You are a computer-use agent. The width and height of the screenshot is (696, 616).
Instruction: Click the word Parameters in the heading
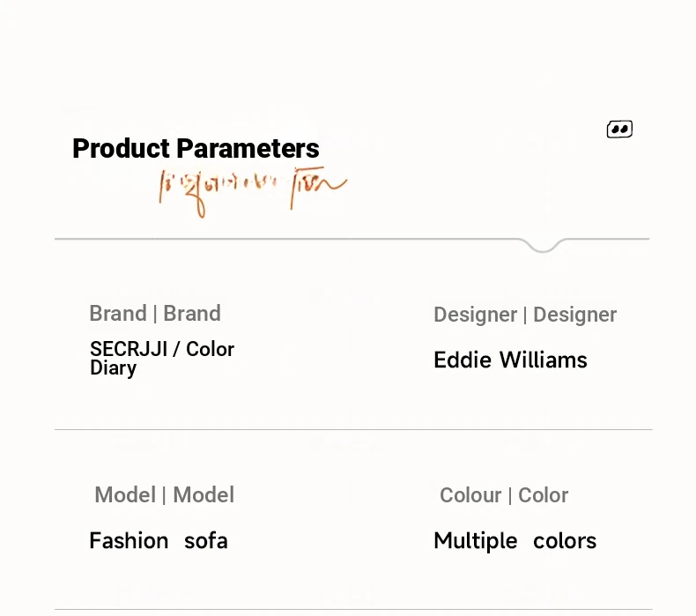click(x=248, y=148)
